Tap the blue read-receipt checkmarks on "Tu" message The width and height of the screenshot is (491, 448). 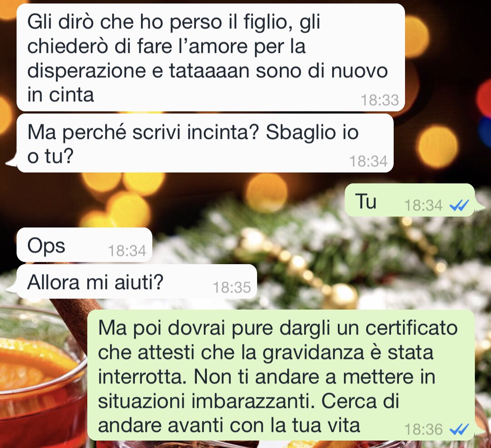(459, 206)
